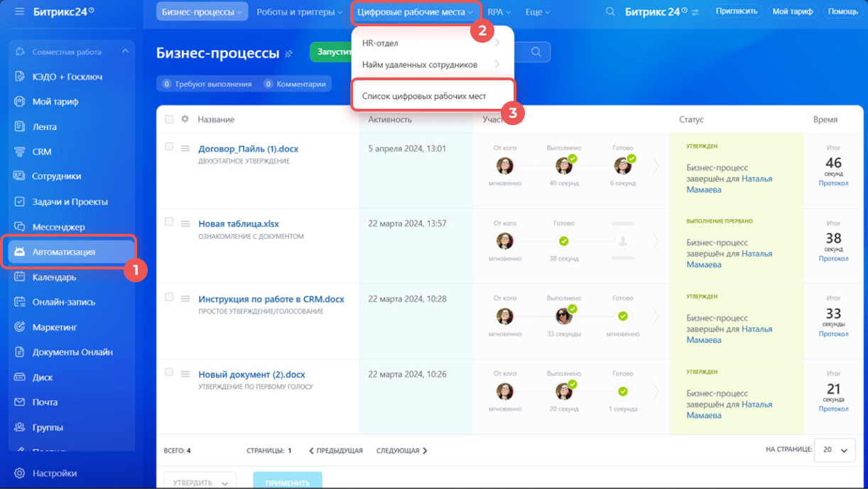The height and width of the screenshot is (489, 868).
Task: Click initiator avatar in Новая таблица.xlsx row
Action: [x=505, y=241]
